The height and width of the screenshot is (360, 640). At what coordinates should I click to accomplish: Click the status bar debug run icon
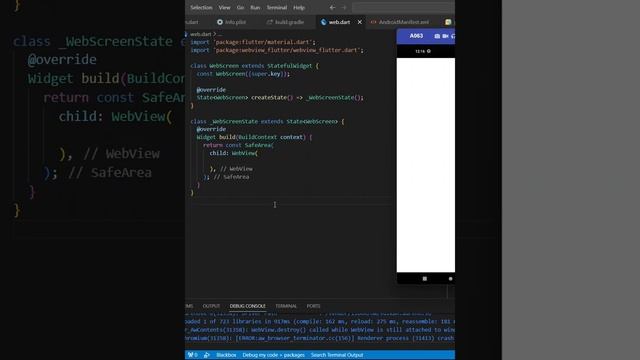[207, 355]
